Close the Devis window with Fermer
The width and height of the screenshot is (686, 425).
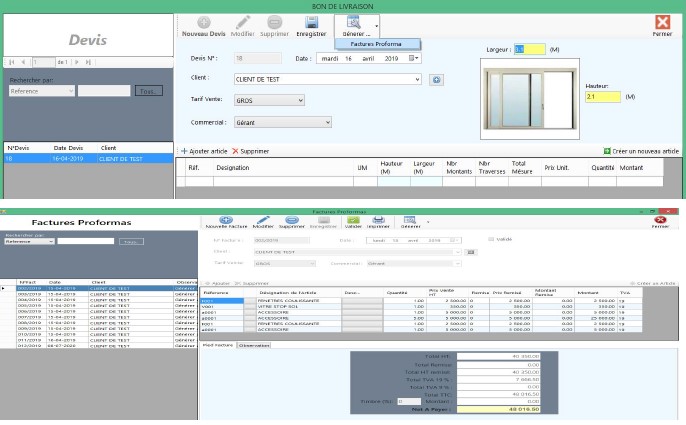tap(661, 24)
